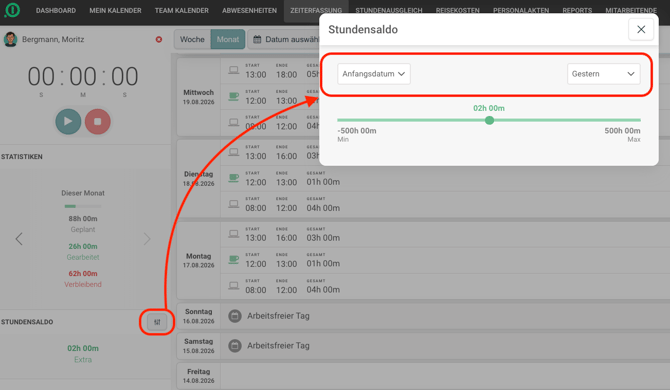Select the Freitag 14.08.2026 day cell

pos(198,376)
